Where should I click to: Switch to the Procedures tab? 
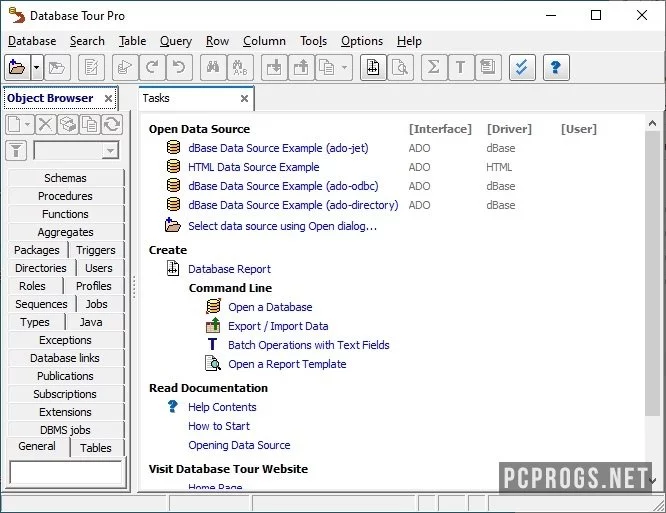coord(65,196)
